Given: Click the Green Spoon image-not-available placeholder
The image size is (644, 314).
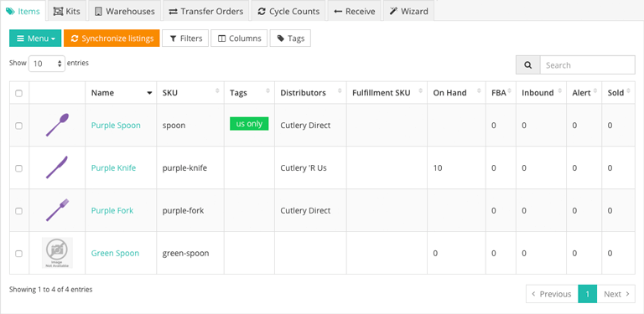Looking at the screenshot, I should tap(58, 253).
